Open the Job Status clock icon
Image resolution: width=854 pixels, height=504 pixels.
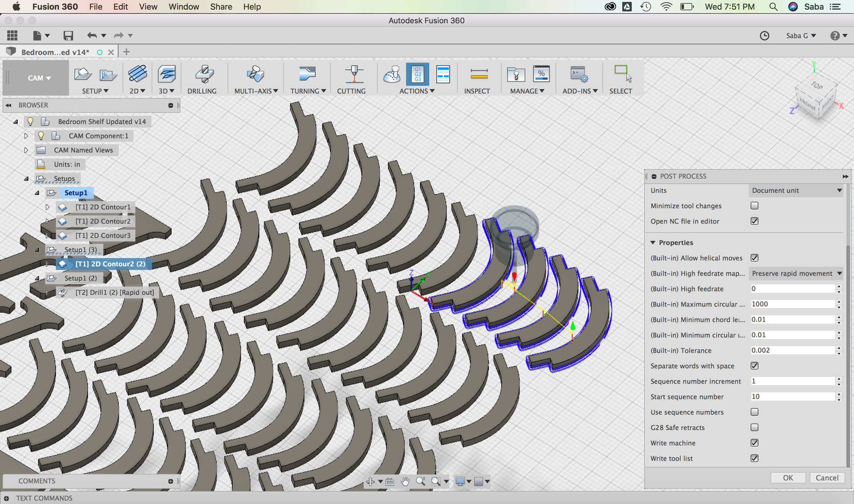[x=764, y=36]
